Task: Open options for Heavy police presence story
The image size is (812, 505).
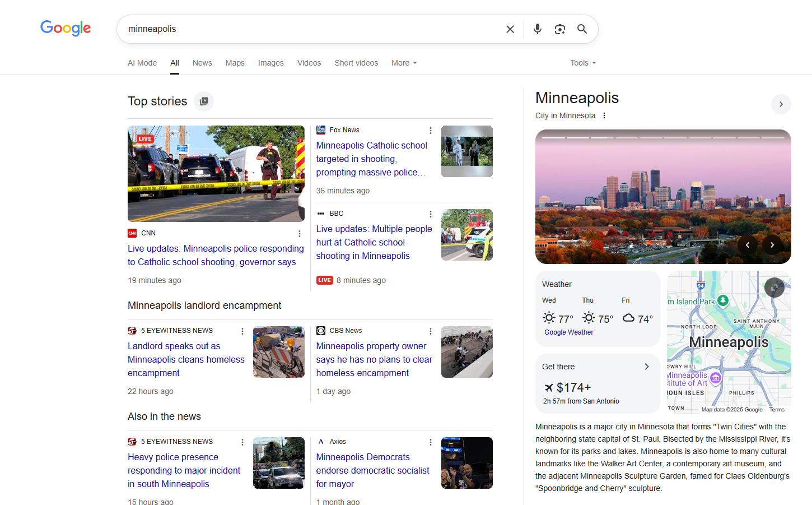Action: (x=242, y=442)
